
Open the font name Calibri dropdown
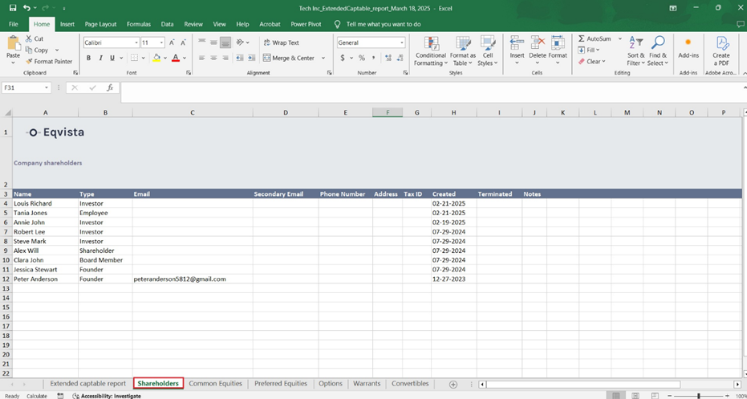136,43
